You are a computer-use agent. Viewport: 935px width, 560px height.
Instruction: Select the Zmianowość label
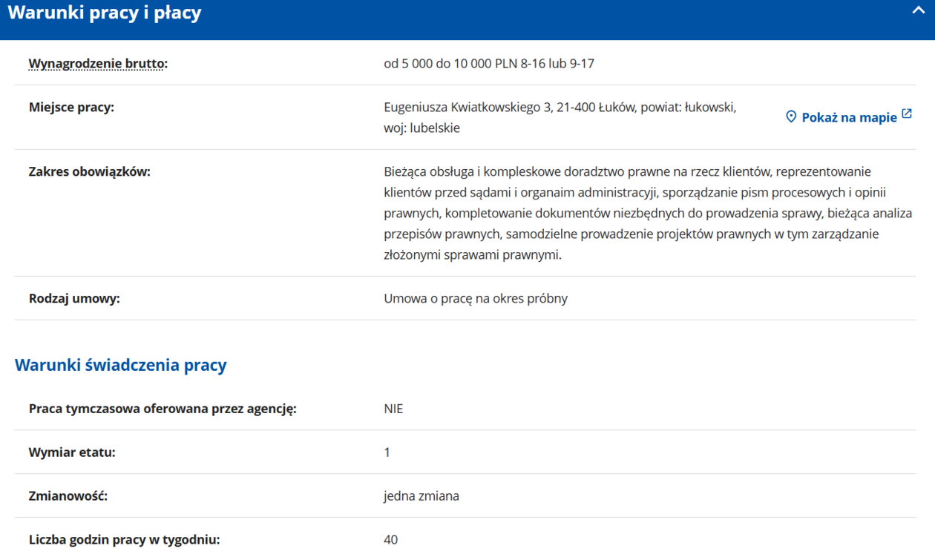pos(68,496)
